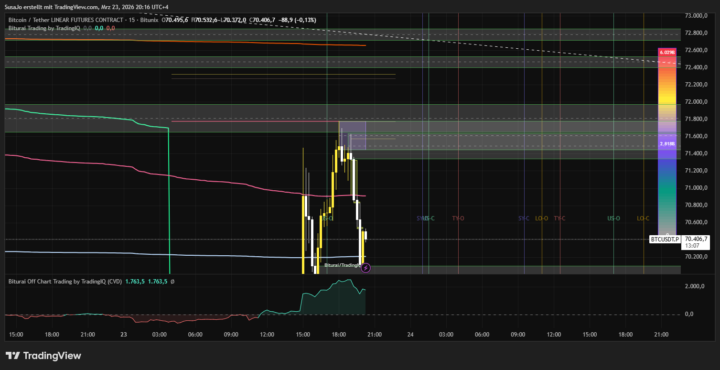Click the 23 date label on time axis
Image resolution: width=720 pixels, height=370 pixels.
click(124, 335)
